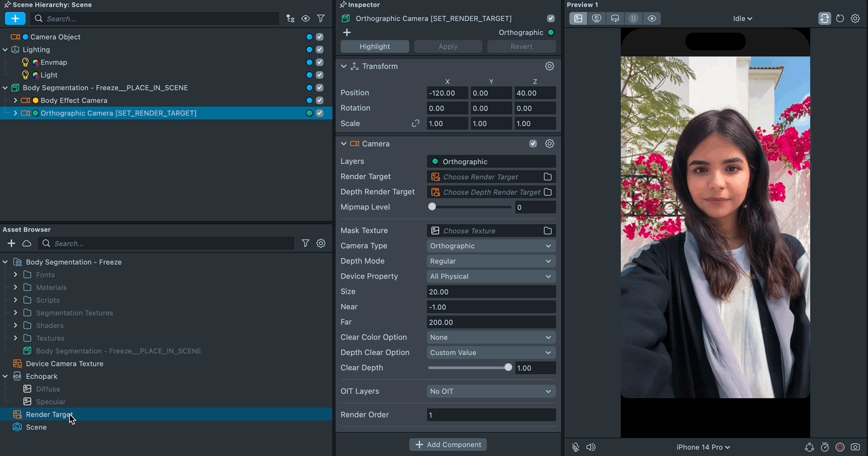868x456 pixels.
Task: Open the Camera Type dropdown
Action: [x=491, y=246]
